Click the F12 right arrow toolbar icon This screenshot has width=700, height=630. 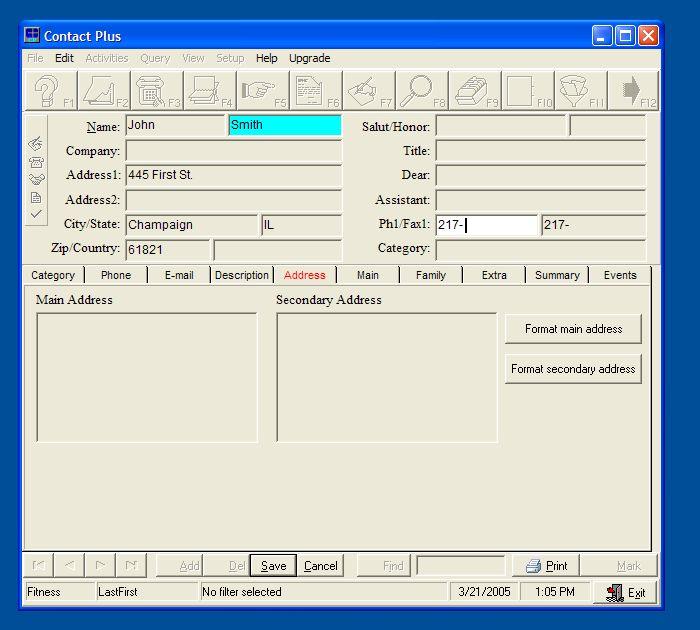click(x=634, y=91)
